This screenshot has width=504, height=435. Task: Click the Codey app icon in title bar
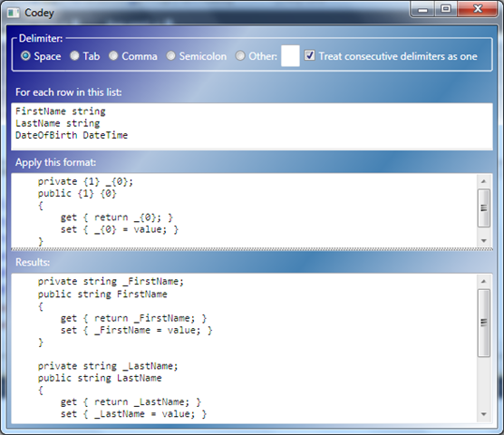point(14,13)
